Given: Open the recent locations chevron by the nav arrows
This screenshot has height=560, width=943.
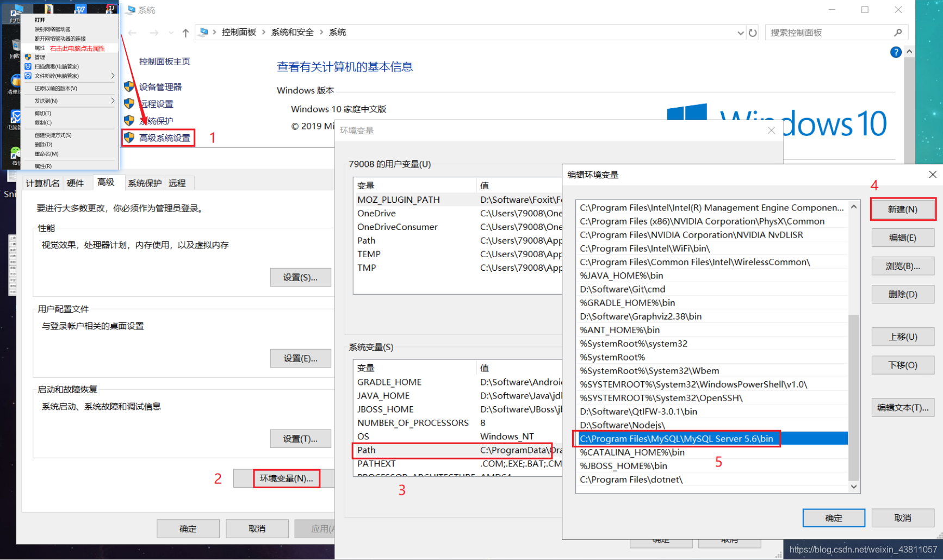Looking at the screenshot, I should tap(171, 33).
